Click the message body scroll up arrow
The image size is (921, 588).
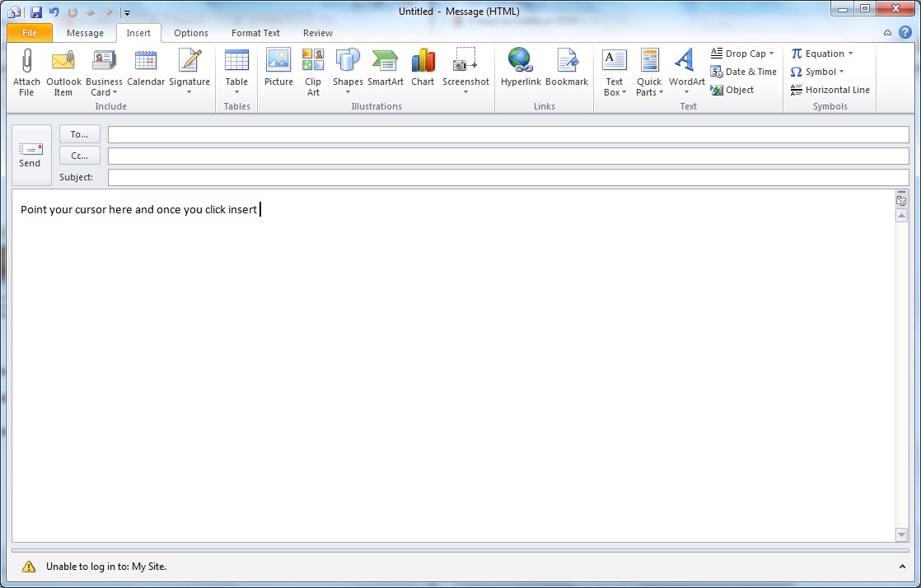[901, 216]
